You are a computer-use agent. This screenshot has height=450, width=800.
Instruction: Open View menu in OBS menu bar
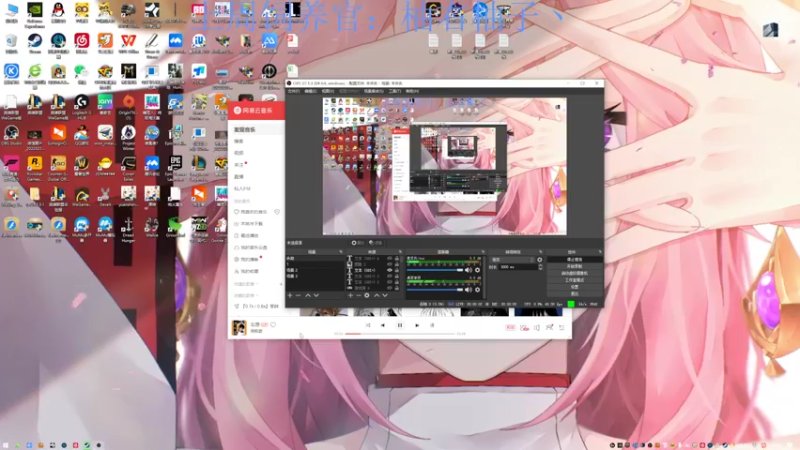point(328,91)
